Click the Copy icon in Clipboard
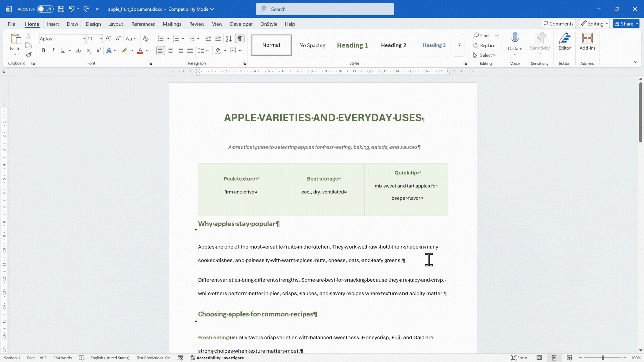Viewport: 644px width, 362px height. click(29, 45)
